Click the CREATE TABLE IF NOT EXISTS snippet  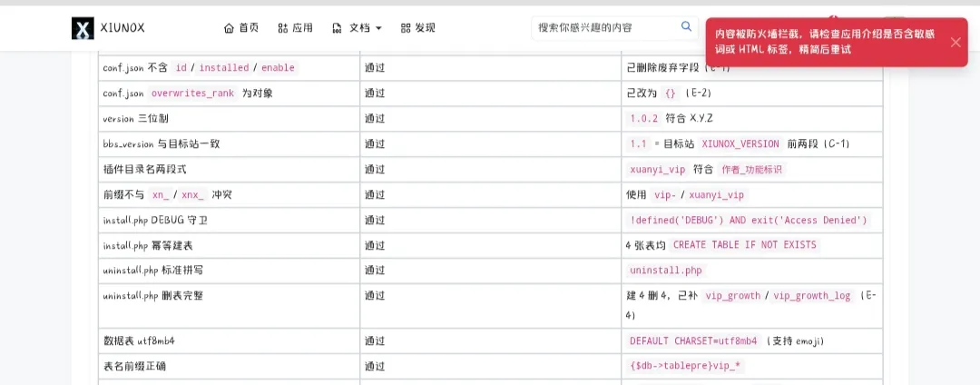click(744, 245)
